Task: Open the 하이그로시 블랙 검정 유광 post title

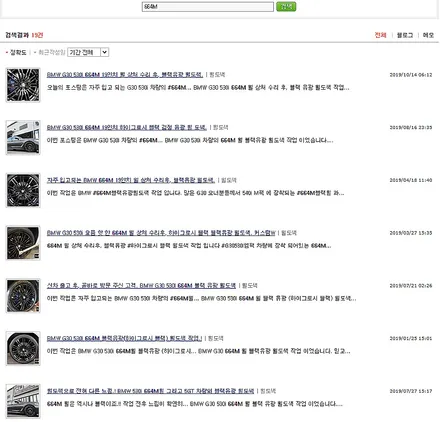Action: pyautogui.click(x=127, y=127)
